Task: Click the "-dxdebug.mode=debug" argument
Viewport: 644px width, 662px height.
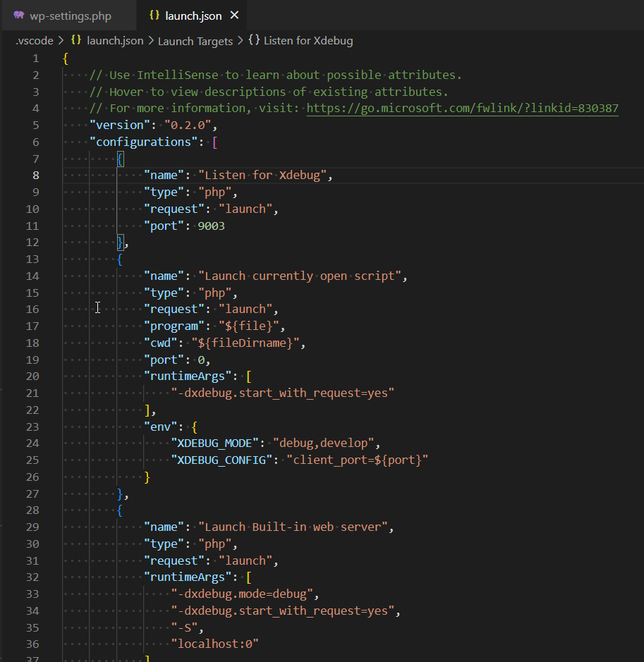Action: tap(242, 594)
